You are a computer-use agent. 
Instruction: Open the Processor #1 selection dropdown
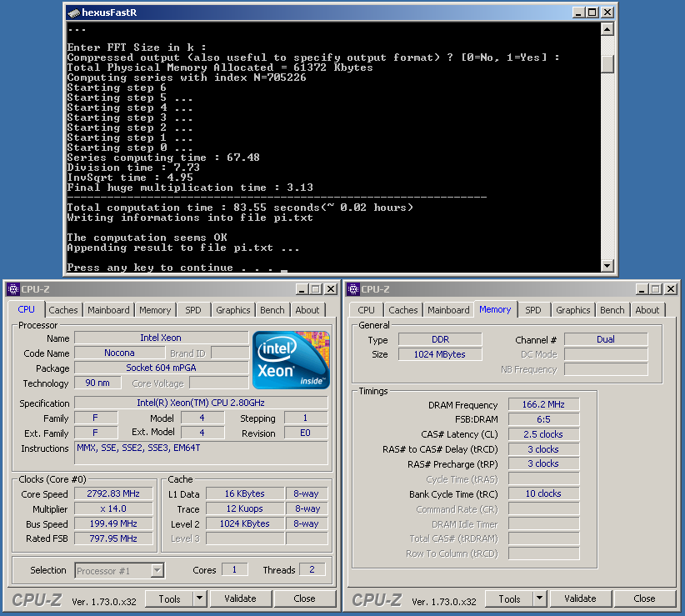120,570
